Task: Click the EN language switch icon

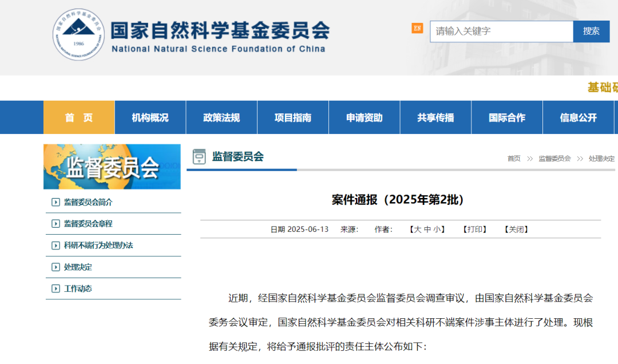Action: (x=416, y=27)
